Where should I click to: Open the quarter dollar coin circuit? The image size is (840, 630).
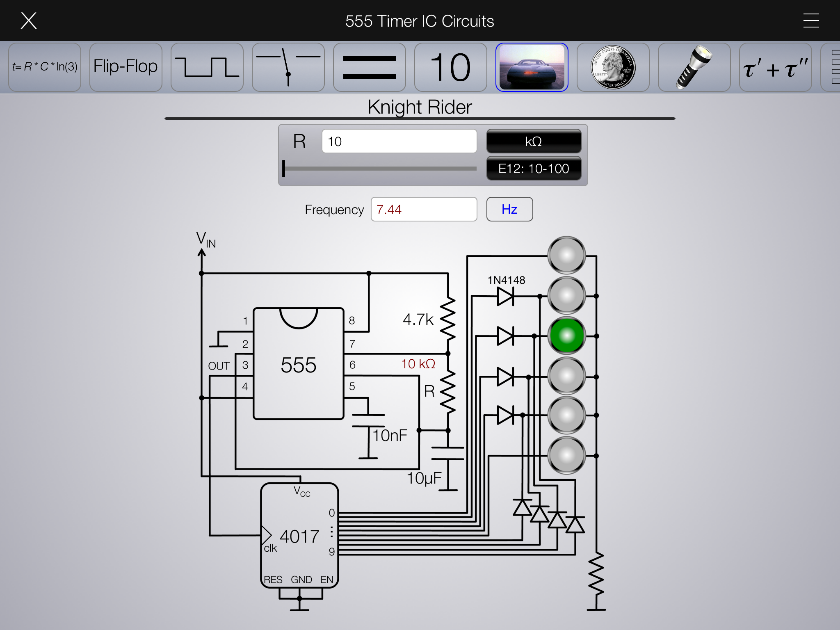(613, 67)
